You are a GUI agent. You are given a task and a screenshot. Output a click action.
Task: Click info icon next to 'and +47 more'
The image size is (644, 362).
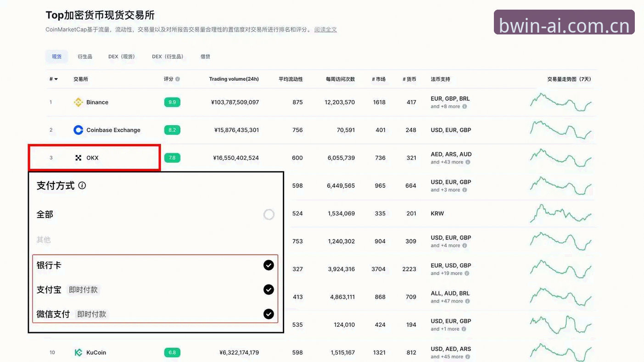click(467, 301)
